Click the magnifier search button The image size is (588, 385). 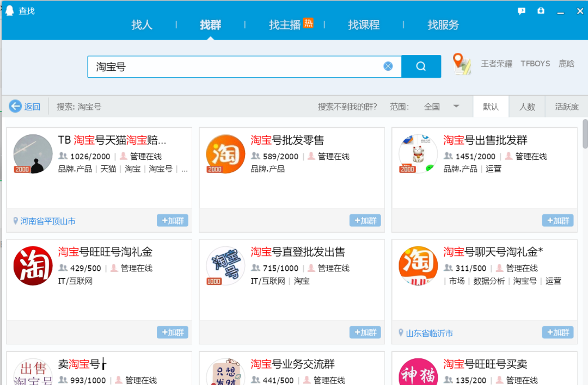(x=421, y=66)
